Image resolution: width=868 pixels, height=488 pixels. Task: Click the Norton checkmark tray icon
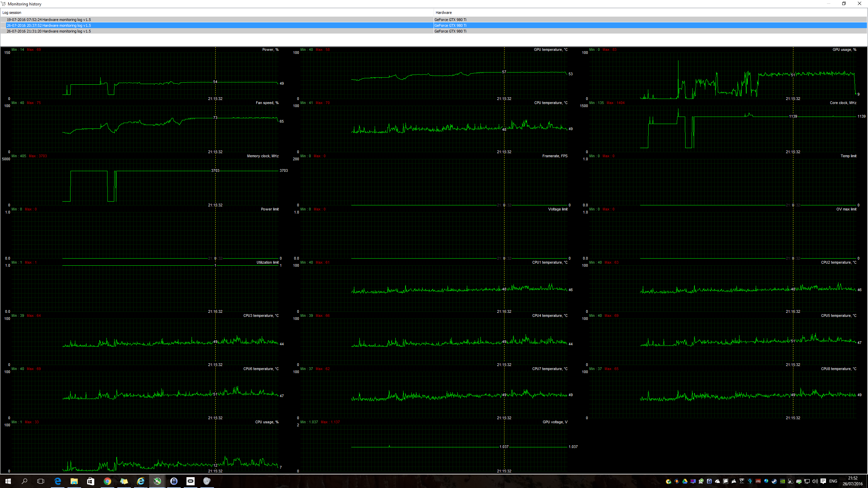click(x=668, y=481)
